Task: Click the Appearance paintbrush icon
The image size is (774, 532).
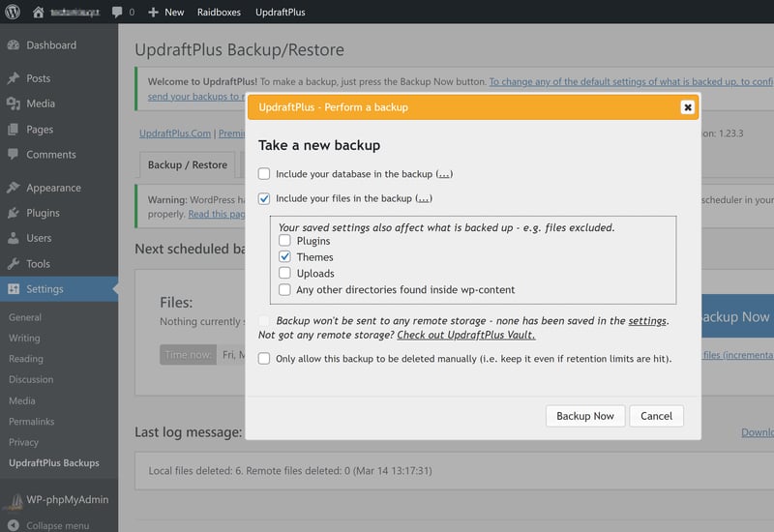Action: 13,188
